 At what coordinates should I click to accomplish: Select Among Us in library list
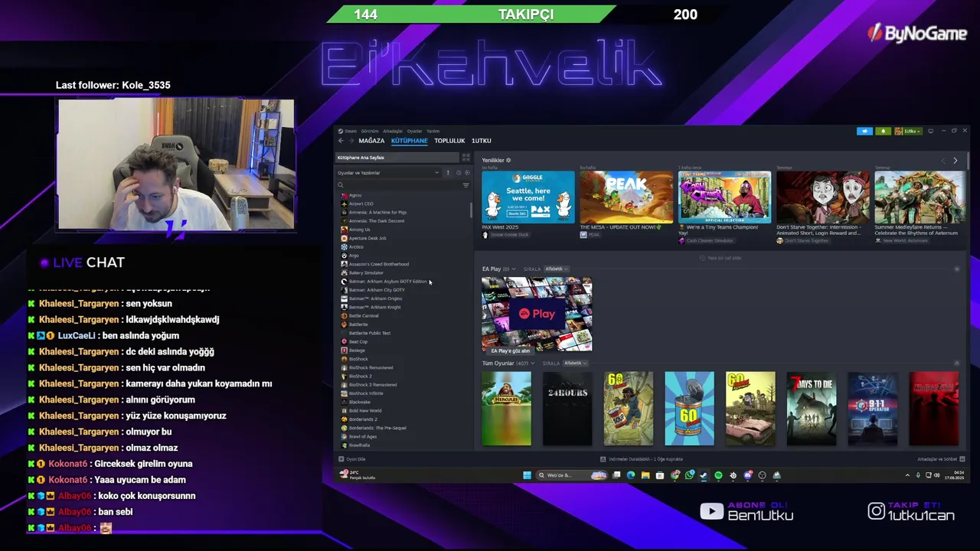point(359,230)
